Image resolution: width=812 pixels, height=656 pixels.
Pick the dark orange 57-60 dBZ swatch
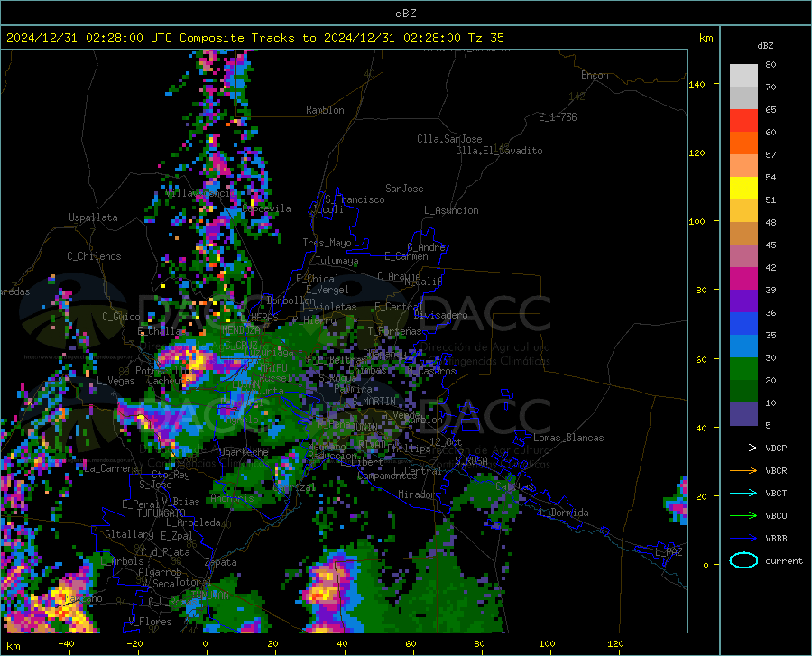743,143
